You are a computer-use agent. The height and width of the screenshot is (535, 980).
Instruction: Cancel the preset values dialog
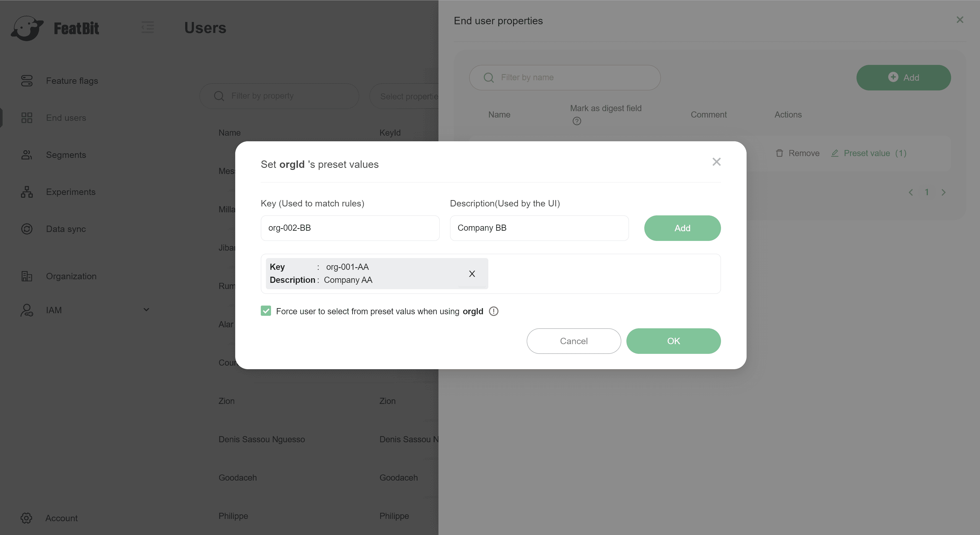coord(573,341)
